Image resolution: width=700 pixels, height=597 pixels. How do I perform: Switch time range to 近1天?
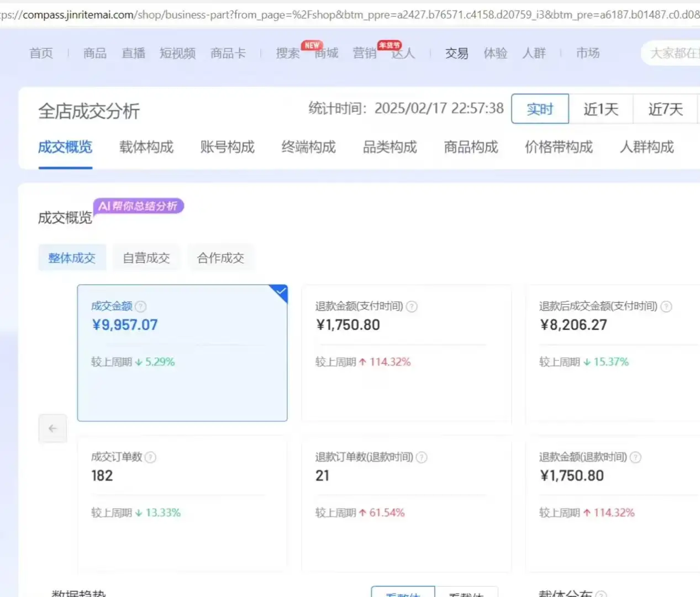[601, 109]
